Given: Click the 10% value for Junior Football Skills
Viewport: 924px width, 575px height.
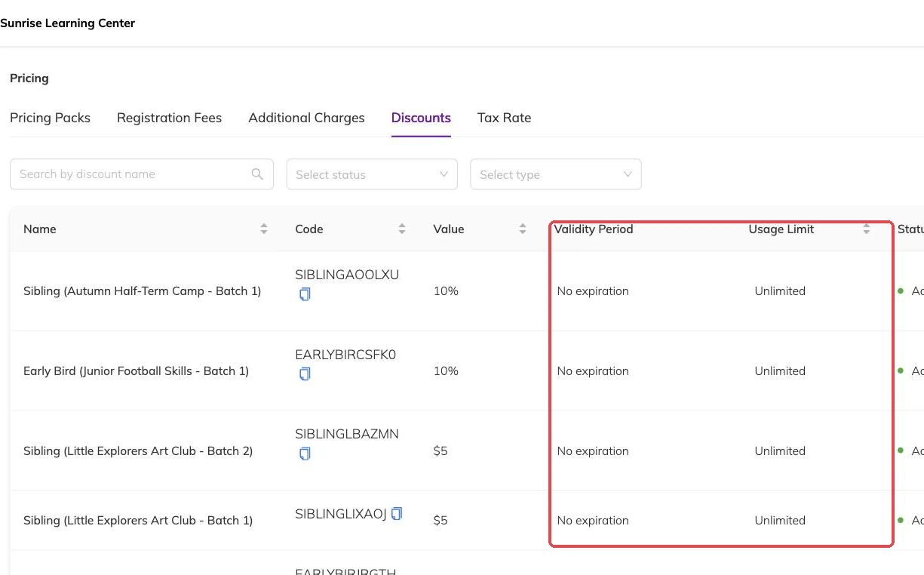Looking at the screenshot, I should [x=446, y=371].
